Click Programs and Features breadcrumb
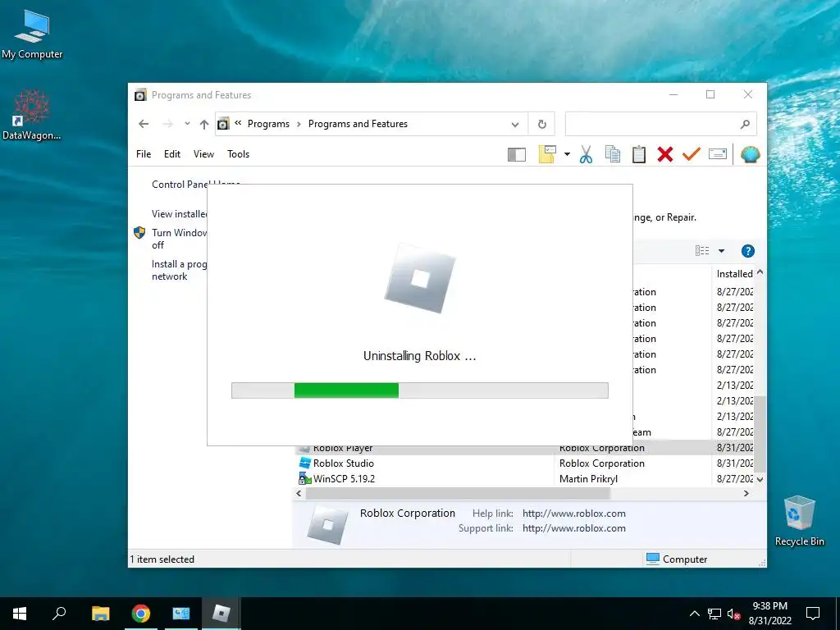Viewport: 840px width, 630px height. point(358,124)
